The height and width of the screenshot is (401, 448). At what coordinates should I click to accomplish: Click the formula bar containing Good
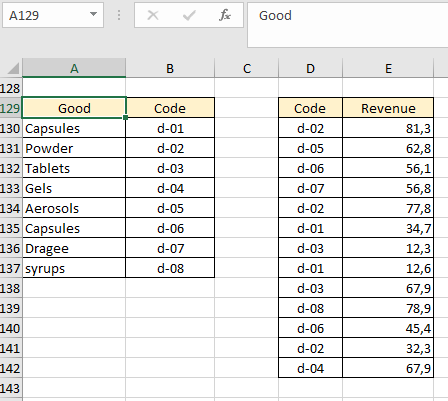coord(348,25)
